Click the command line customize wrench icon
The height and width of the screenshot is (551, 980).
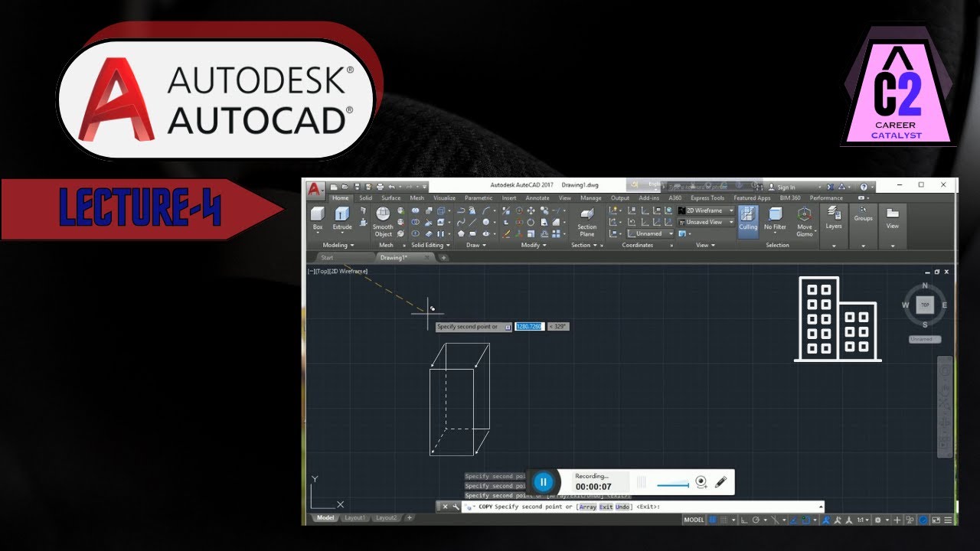click(x=456, y=506)
